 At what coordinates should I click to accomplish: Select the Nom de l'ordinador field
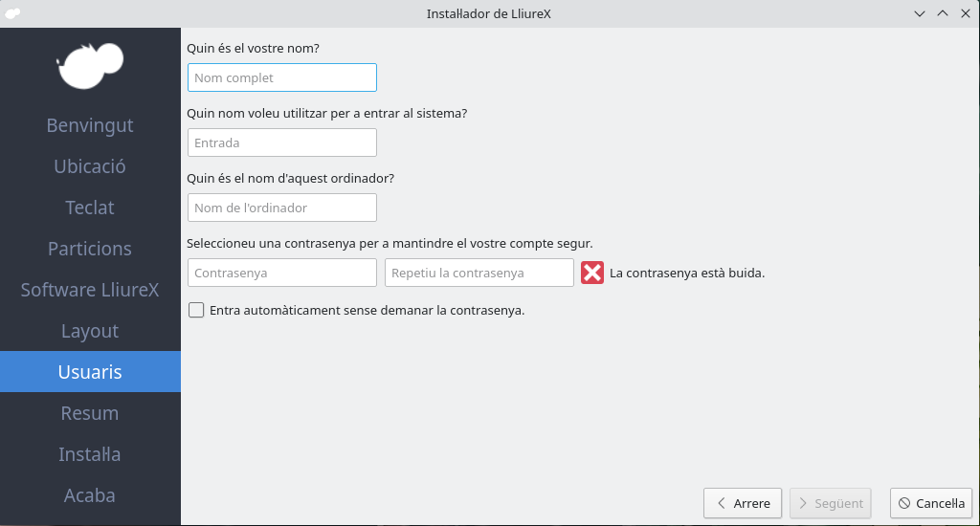tap(282, 208)
